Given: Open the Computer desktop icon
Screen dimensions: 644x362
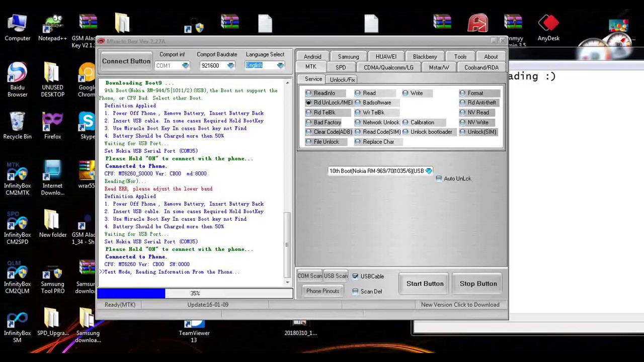Looking at the screenshot, I should pos(18,28).
